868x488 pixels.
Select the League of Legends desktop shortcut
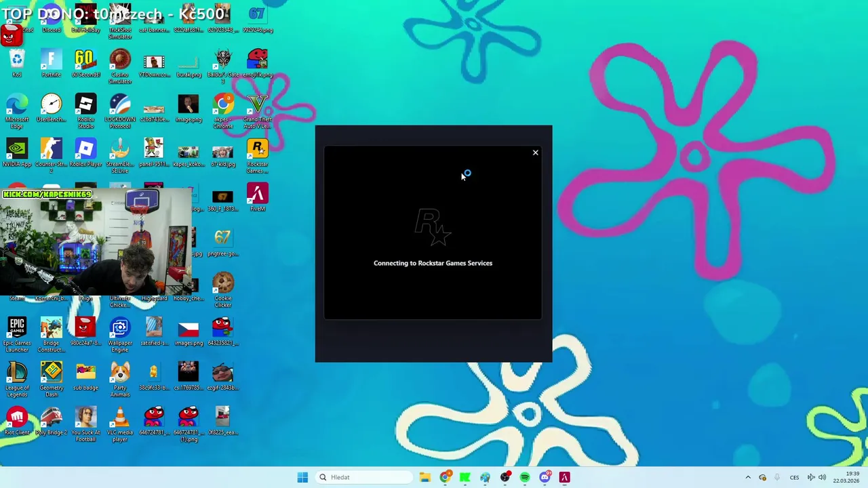coord(17,380)
